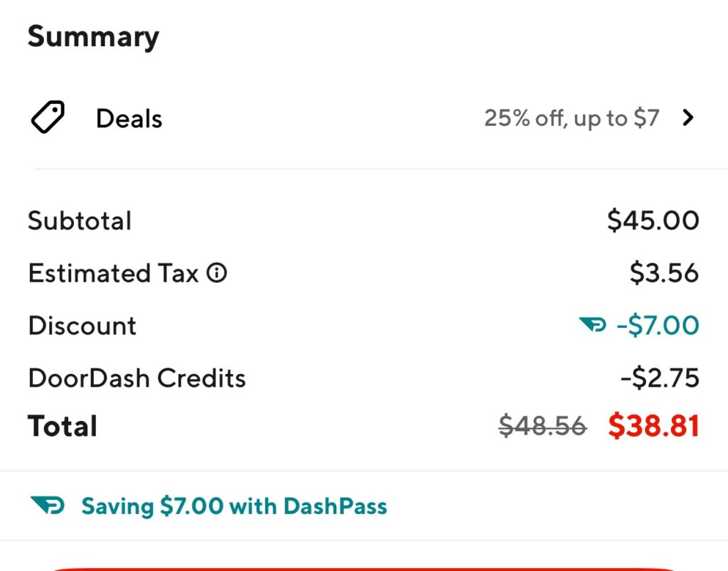Viewport: 728px width, 571px height.
Task: Tap DashPass logo in savings banner
Action: pos(48,506)
